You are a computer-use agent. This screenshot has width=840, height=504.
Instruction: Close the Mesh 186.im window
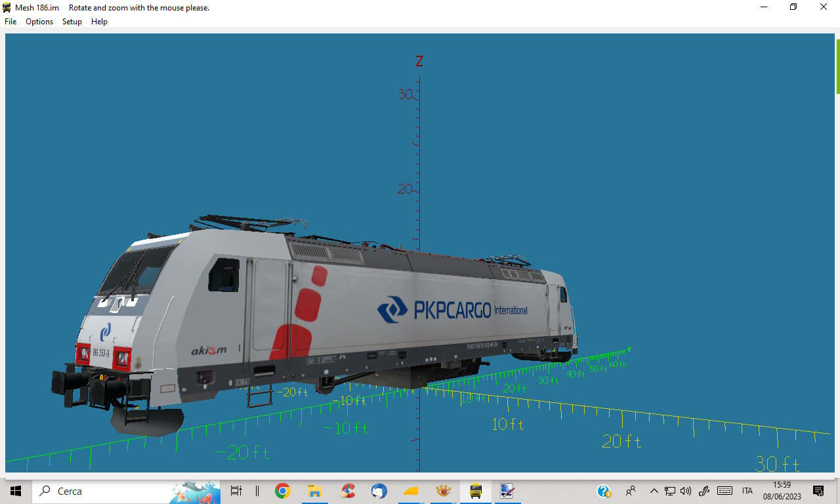point(824,7)
